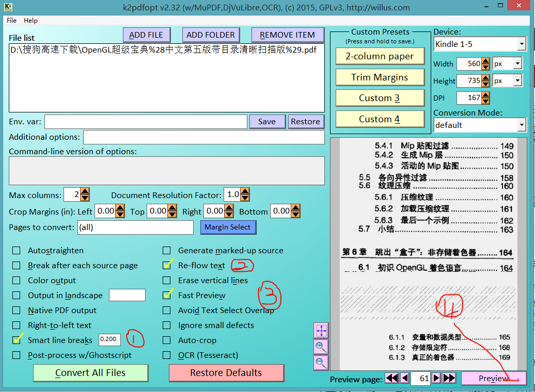Click the Pages to convert field
This screenshot has height=392, width=535.
pos(135,227)
